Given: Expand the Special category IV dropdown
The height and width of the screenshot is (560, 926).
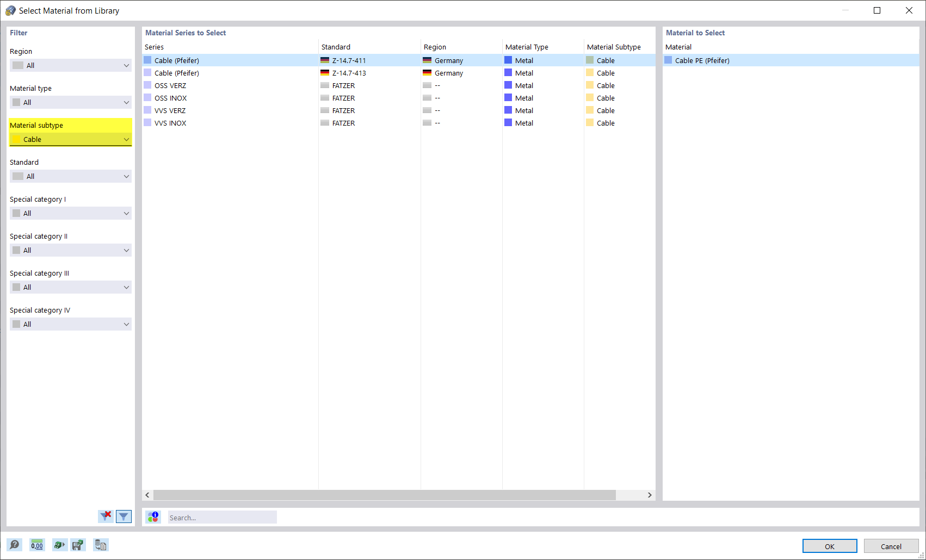Looking at the screenshot, I should (x=71, y=324).
